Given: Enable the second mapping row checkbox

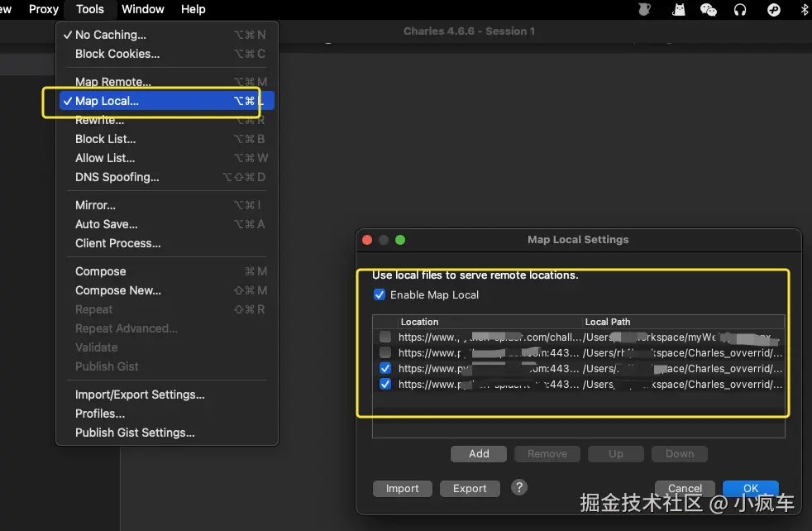Looking at the screenshot, I should [385, 353].
